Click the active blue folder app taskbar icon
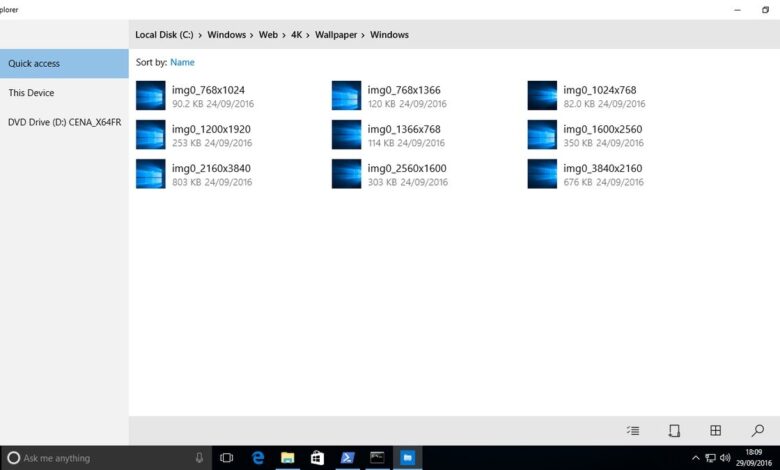Image resolution: width=780 pixels, height=470 pixels. click(407, 458)
